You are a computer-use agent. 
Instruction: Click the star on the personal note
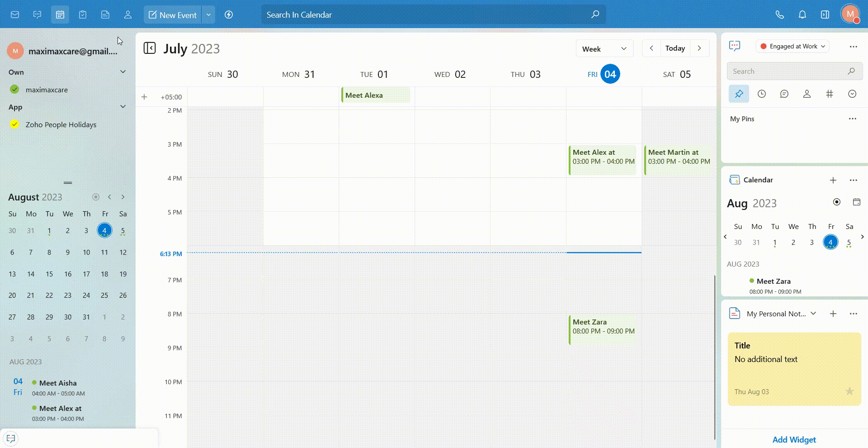tap(849, 391)
